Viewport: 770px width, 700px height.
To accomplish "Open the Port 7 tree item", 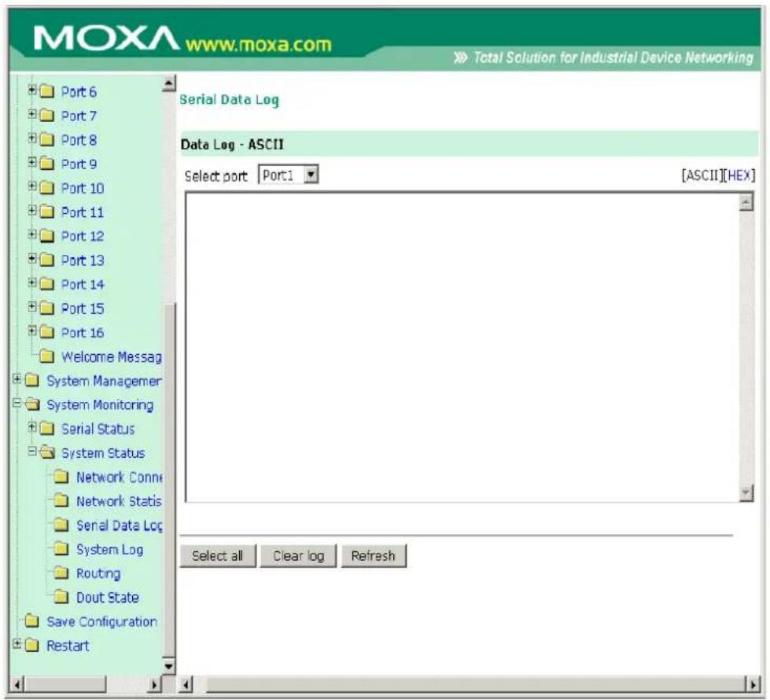I will pos(79,116).
